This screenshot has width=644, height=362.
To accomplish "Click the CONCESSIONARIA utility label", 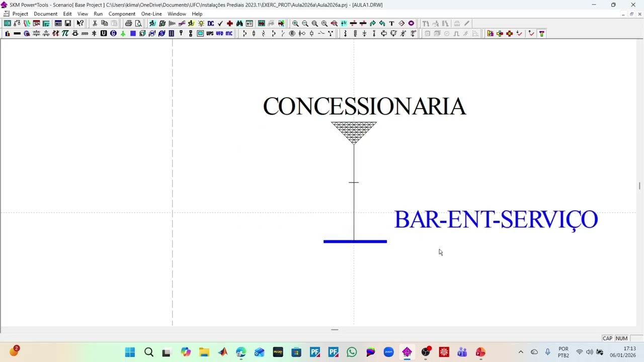I will [x=365, y=107].
